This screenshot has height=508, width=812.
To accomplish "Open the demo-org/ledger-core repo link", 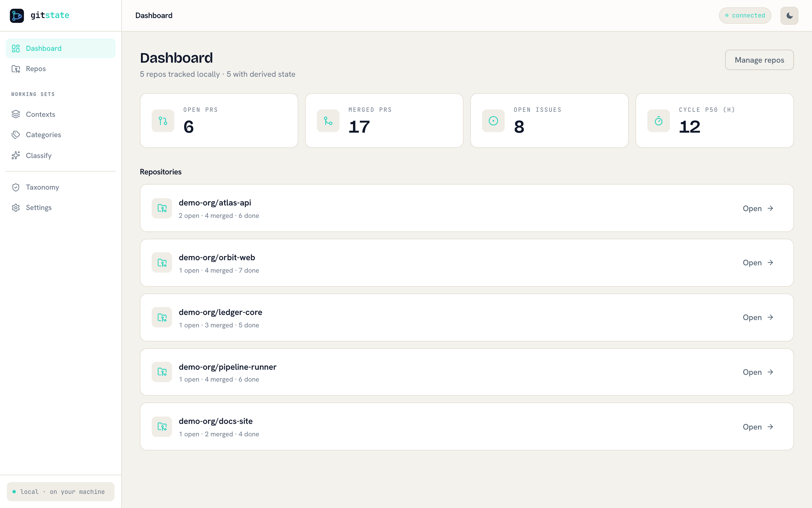I will coord(758,317).
